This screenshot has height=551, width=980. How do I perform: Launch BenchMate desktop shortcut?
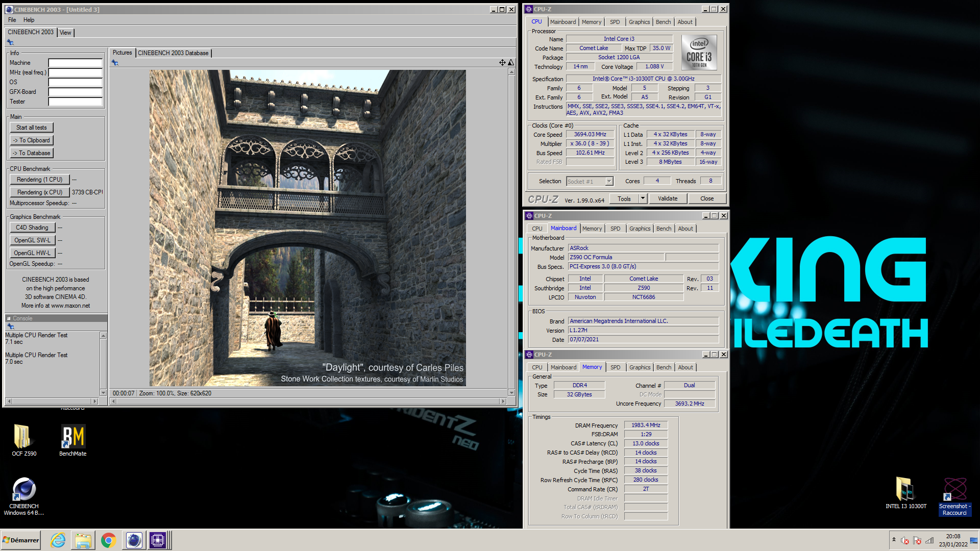pyautogui.click(x=73, y=440)
